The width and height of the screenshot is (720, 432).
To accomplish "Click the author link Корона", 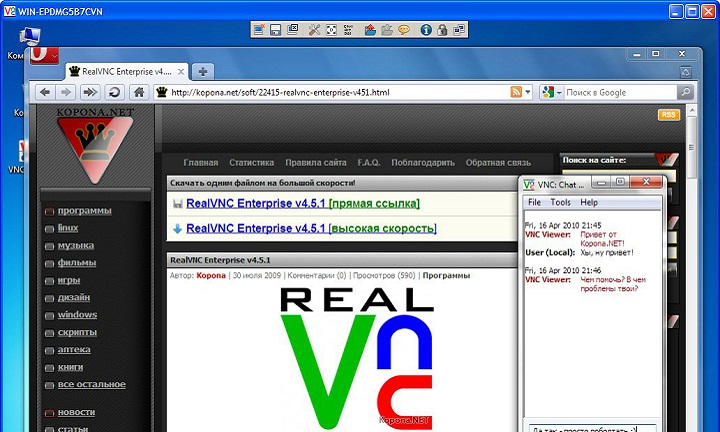I will (x=211, y=275).
